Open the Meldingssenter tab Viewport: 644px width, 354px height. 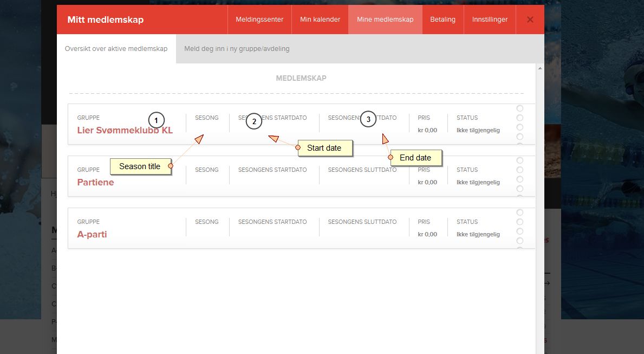click(x=259, y=20)
